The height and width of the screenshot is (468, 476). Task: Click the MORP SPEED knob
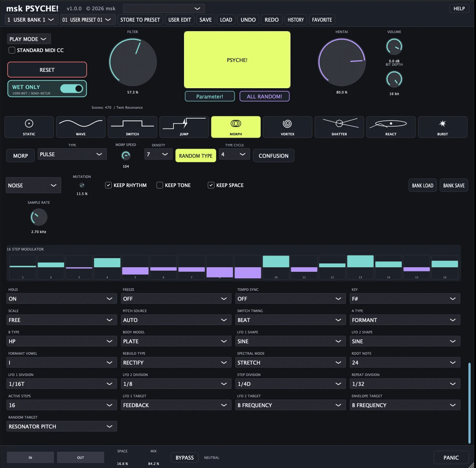coord(126,155)
